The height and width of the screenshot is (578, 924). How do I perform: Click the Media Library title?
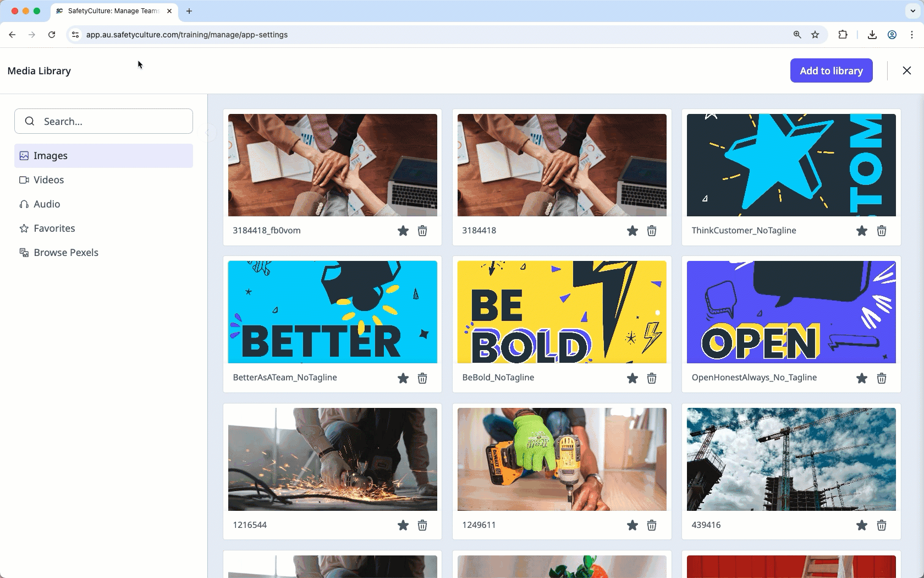39,71
